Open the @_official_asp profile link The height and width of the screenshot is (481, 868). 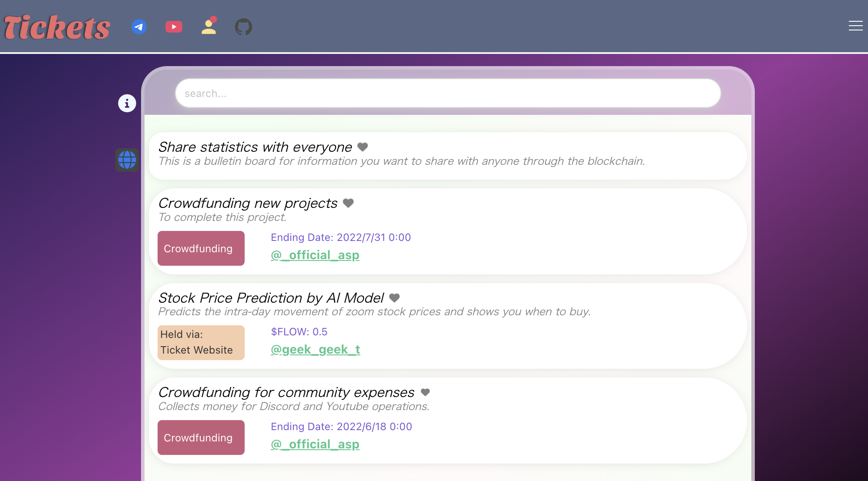point(315,255)
